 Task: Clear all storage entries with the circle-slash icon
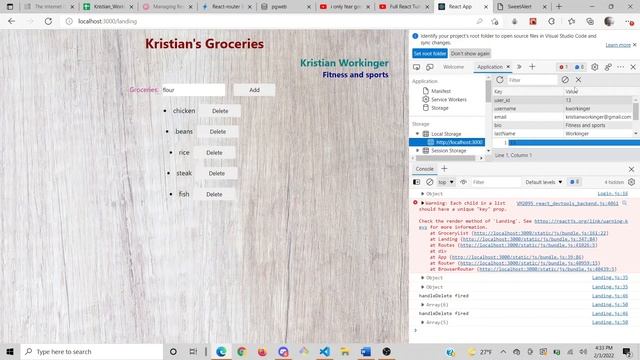(x=565, y=80)
